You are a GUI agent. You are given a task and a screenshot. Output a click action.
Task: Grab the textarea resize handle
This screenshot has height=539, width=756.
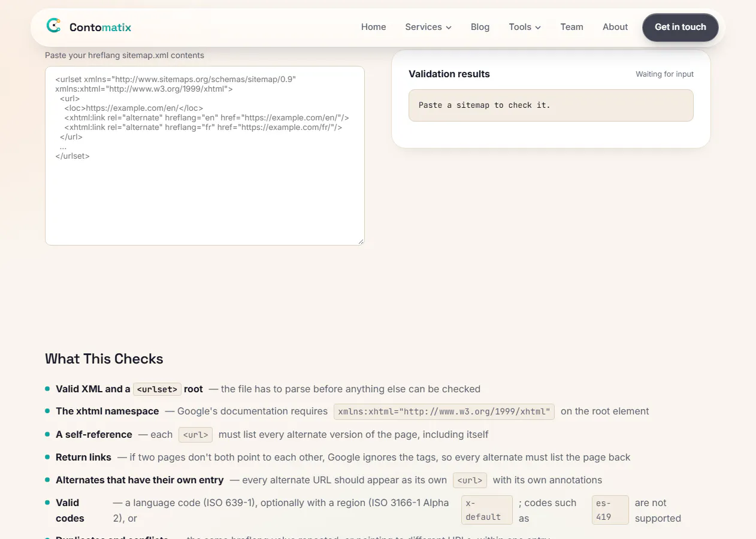[x=361, y=241]
